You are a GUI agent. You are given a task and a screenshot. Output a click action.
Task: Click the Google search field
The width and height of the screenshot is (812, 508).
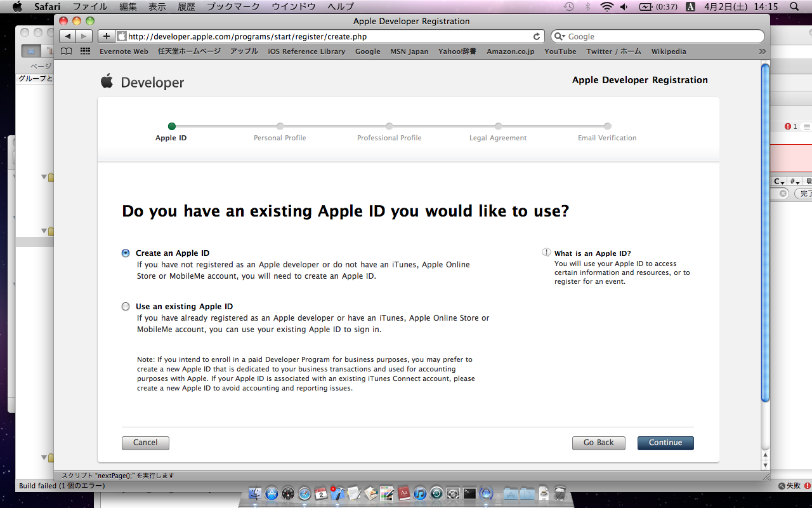point(658,37)
